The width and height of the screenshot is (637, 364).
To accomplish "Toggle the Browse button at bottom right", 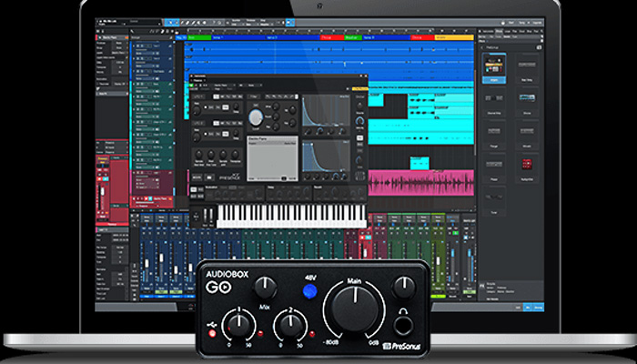I will pos(539,308).
